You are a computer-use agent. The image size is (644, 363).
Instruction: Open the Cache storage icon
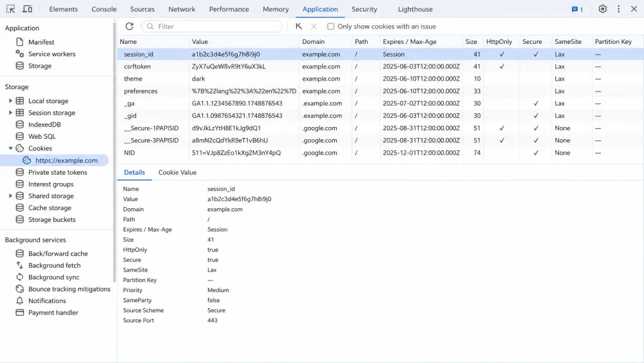pos(20,208)
